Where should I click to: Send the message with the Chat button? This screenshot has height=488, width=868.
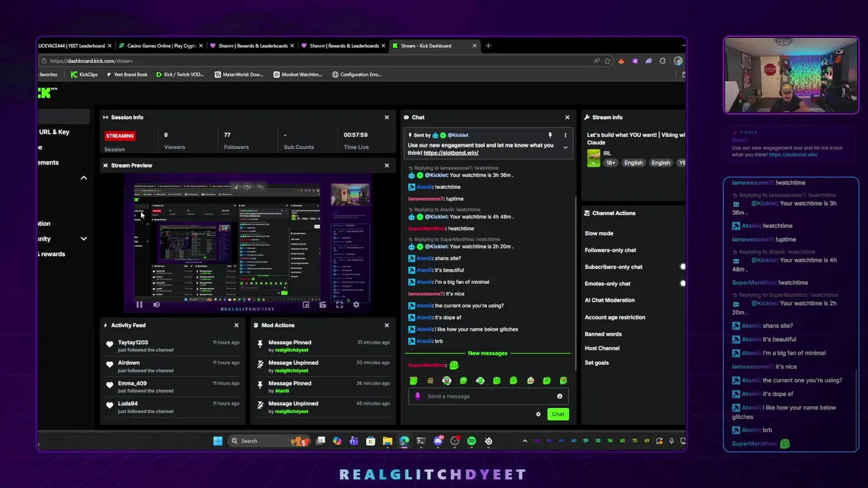point(558,414)
